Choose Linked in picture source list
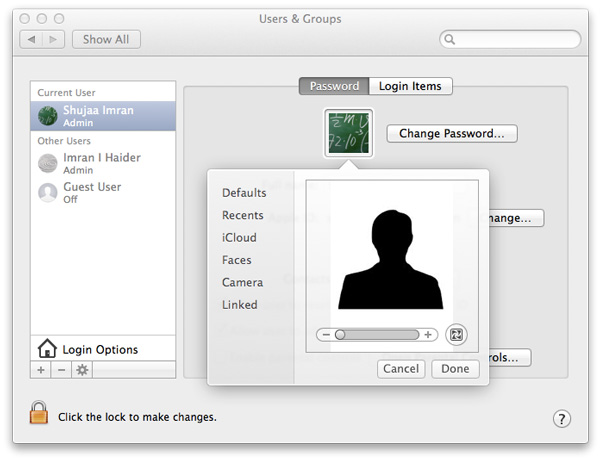Screen dimensions: 600x460 [240, 305]
